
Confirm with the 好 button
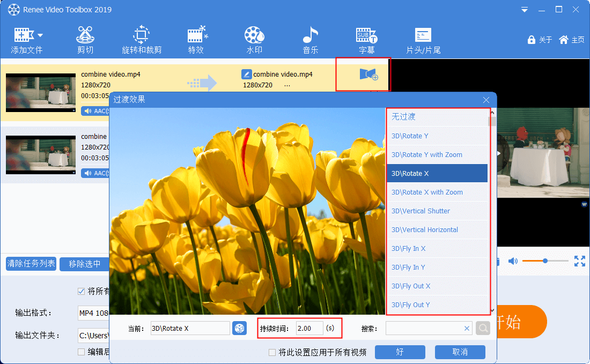pos(400,352)
